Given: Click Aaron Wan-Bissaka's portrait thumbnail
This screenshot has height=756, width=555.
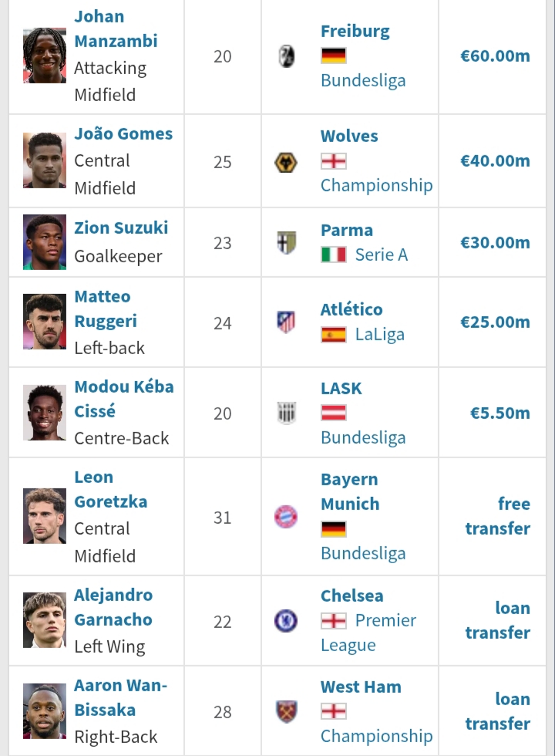Looking at the screenshot, I should 45,711.
